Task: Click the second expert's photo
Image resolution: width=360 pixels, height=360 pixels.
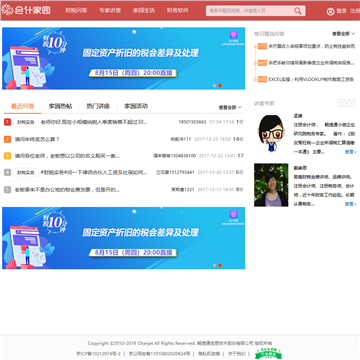Action: click(x=271, y=185)
